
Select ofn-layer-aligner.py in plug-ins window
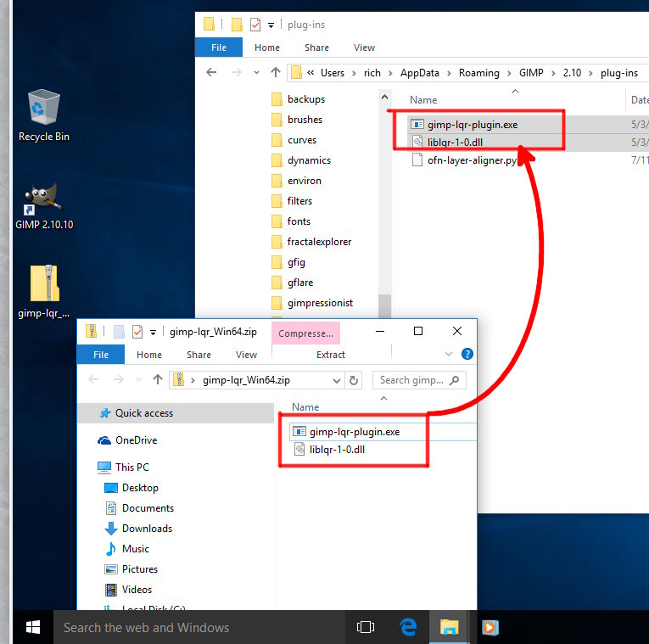pyautogui.click(x=464, y=160)
